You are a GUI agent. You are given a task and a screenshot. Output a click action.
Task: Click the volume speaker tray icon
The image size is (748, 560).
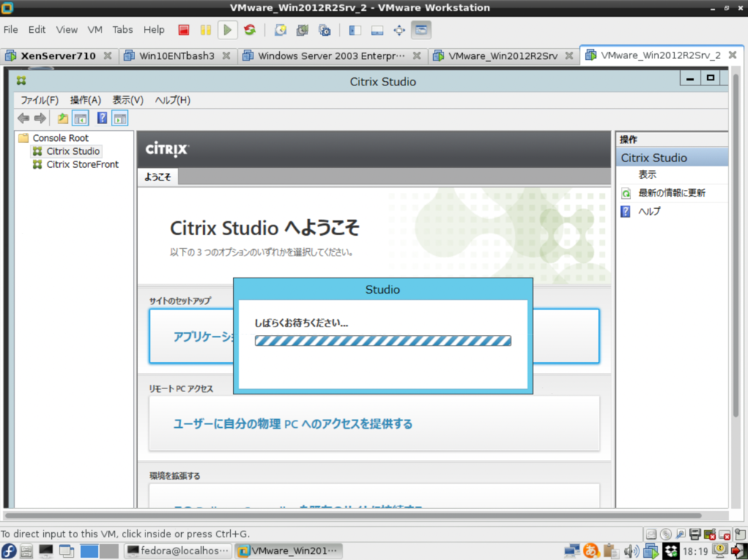click(x=631, y=551)
